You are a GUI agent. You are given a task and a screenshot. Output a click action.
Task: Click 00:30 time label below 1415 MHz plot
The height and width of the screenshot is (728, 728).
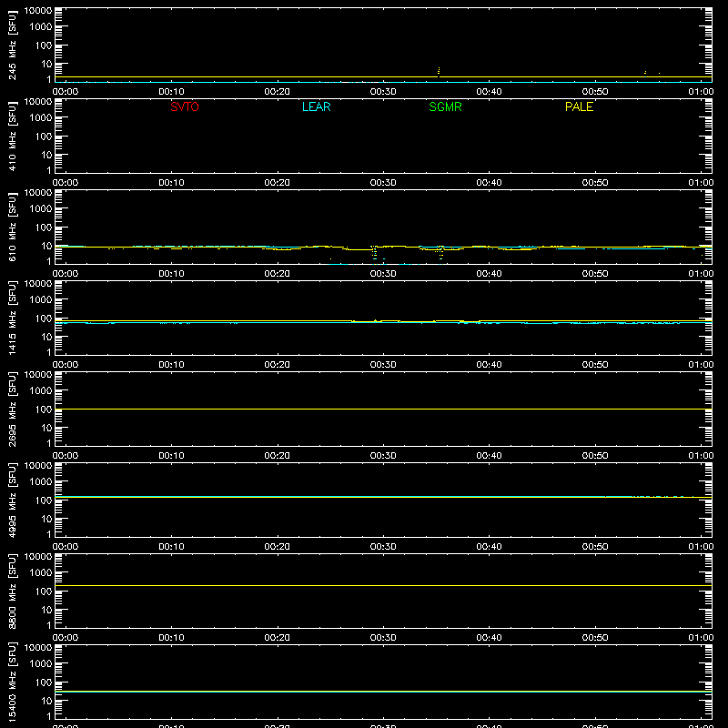(383, 365)
